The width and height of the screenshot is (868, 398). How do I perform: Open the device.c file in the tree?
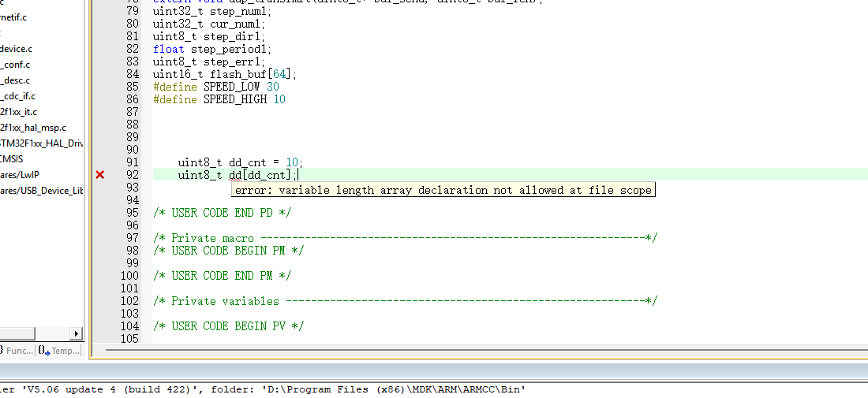(16, 49)
